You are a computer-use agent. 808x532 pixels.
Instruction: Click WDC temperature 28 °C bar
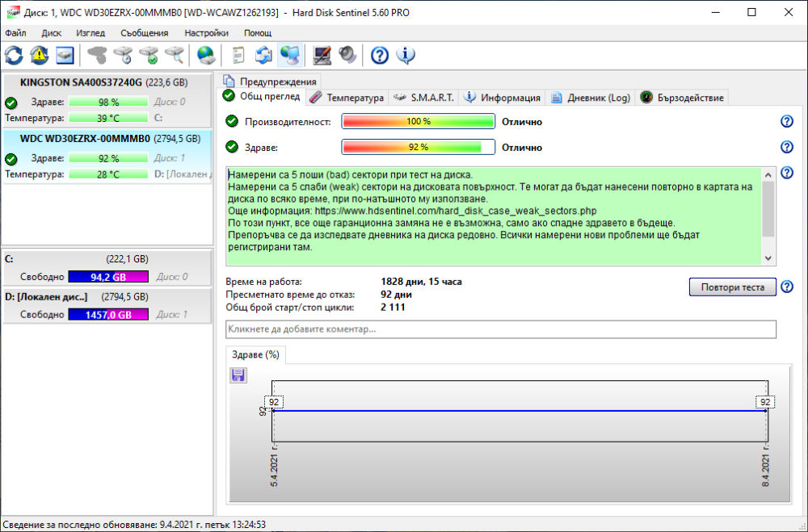(x=108, y=174)
